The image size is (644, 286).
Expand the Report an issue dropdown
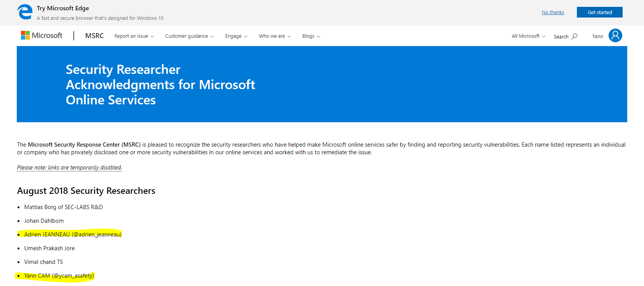pos(134,36)
